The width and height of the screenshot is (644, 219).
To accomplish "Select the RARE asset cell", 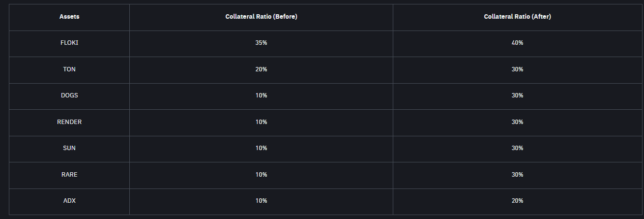I will click(x=69, y=175).
